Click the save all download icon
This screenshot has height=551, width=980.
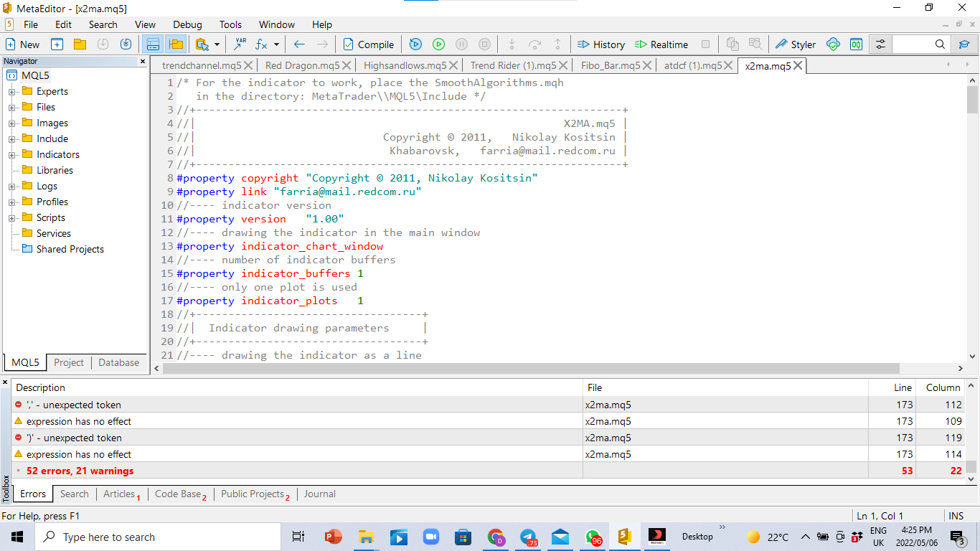click(x=126, y=44)
